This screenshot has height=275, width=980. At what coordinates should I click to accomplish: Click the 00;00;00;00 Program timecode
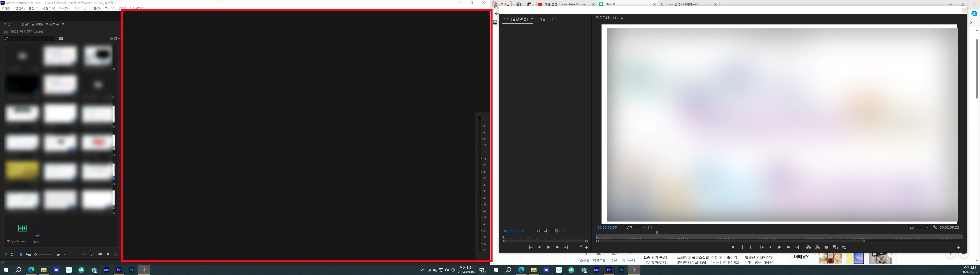pos(607,228)
